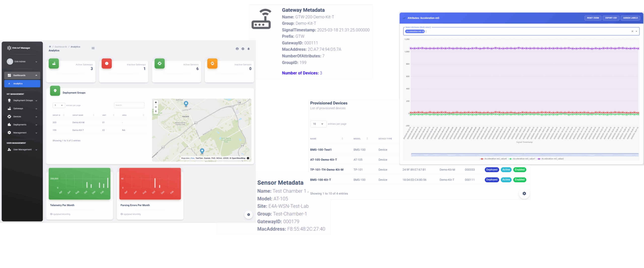Clear all selected attributes with the X
644x268 pixels.
[x=632, y=31]
